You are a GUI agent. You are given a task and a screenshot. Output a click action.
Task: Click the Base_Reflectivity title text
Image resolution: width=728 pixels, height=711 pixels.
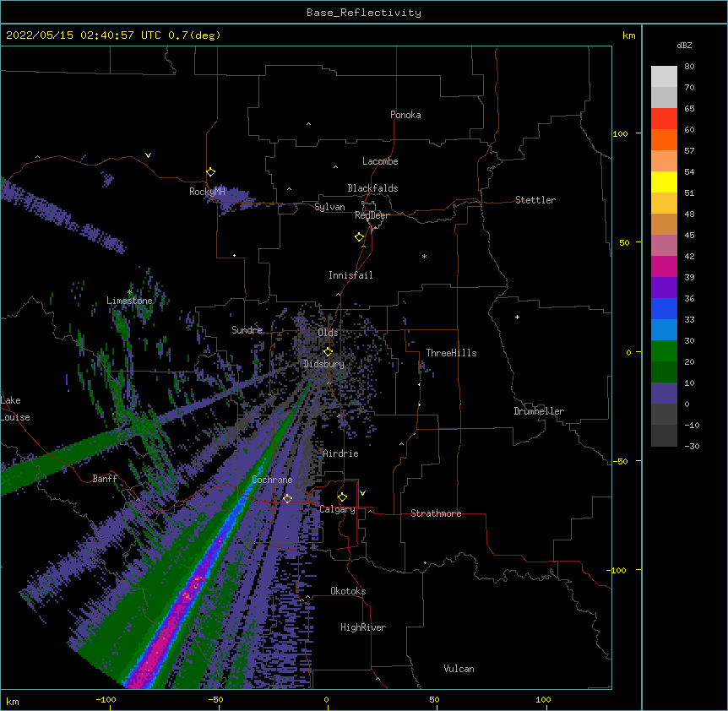(x=364, y=13)
